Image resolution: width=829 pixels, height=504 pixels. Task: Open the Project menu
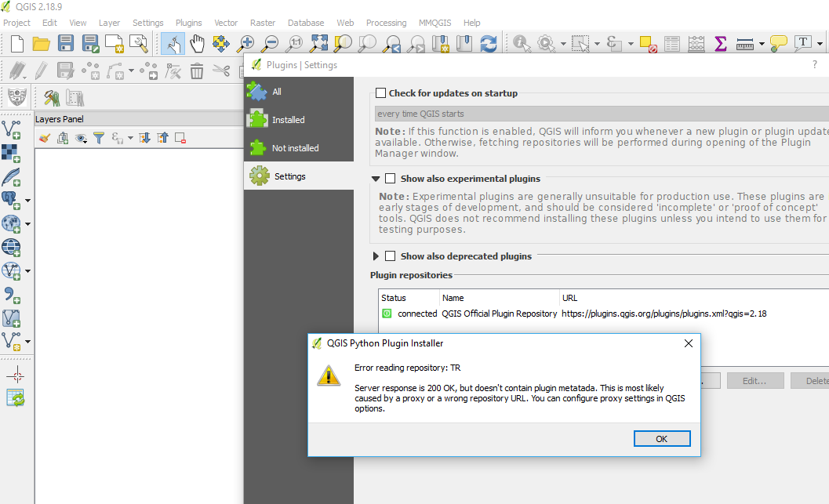(17, 23)
